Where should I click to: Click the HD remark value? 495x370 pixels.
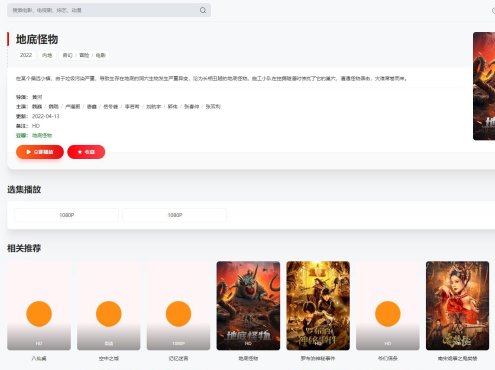(36, 126)
